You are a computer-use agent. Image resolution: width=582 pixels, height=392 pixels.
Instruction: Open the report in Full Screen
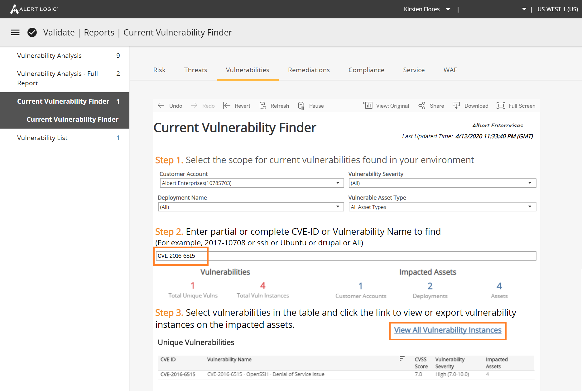click(516, 106)
